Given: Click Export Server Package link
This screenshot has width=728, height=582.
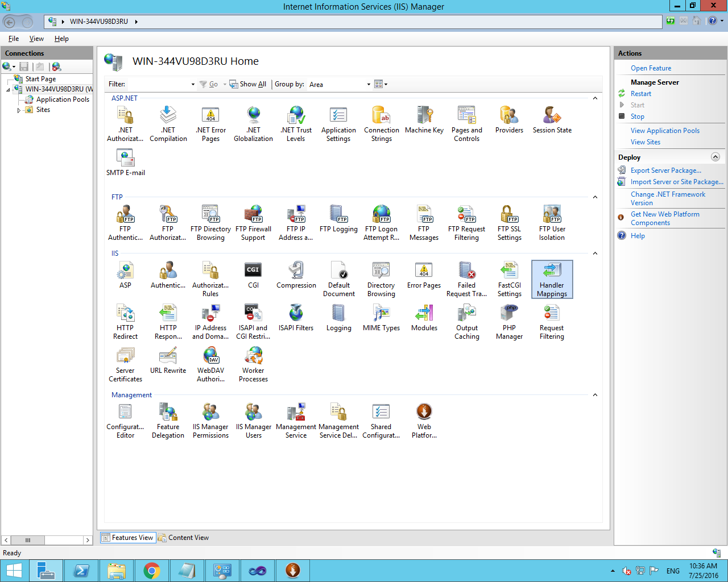Looking at the screenshot, I should (665, 171).
